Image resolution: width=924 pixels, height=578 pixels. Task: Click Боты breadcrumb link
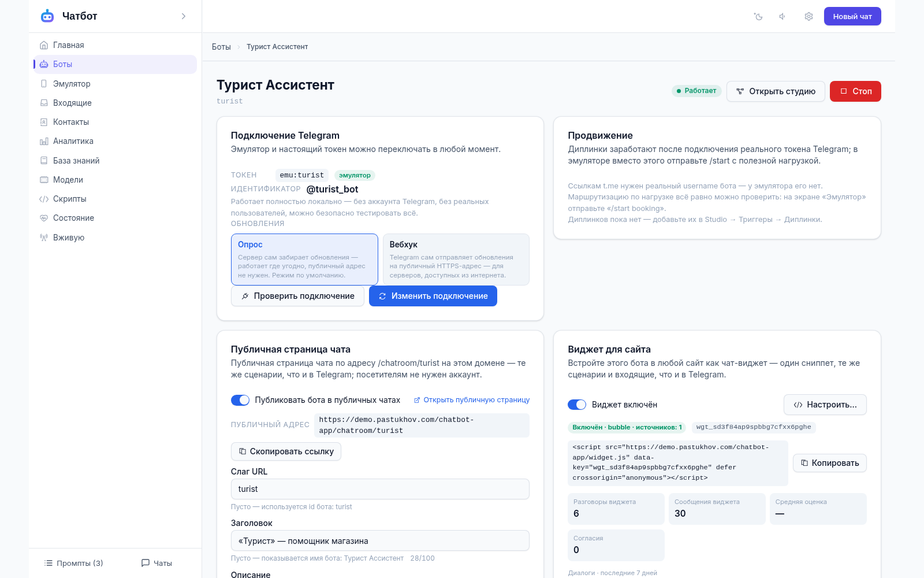(x=221, y=47)
